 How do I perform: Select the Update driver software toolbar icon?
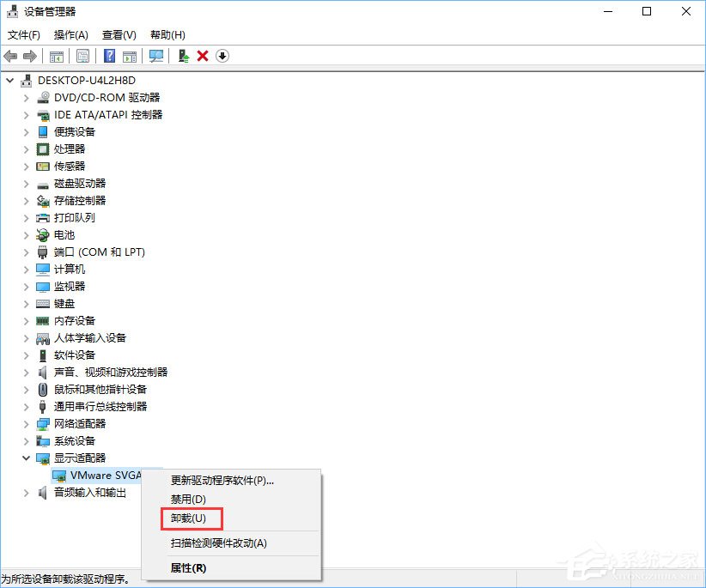tap(183, 56)
